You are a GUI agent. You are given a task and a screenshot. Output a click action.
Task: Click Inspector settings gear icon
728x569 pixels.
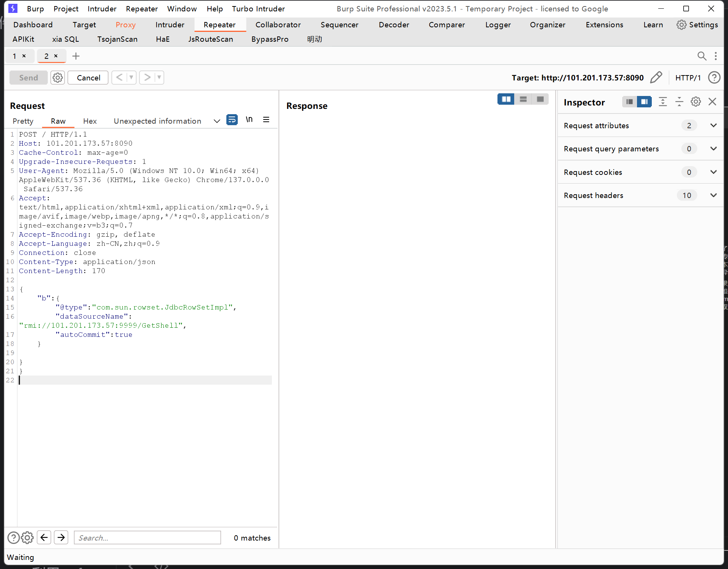point(695,102)
